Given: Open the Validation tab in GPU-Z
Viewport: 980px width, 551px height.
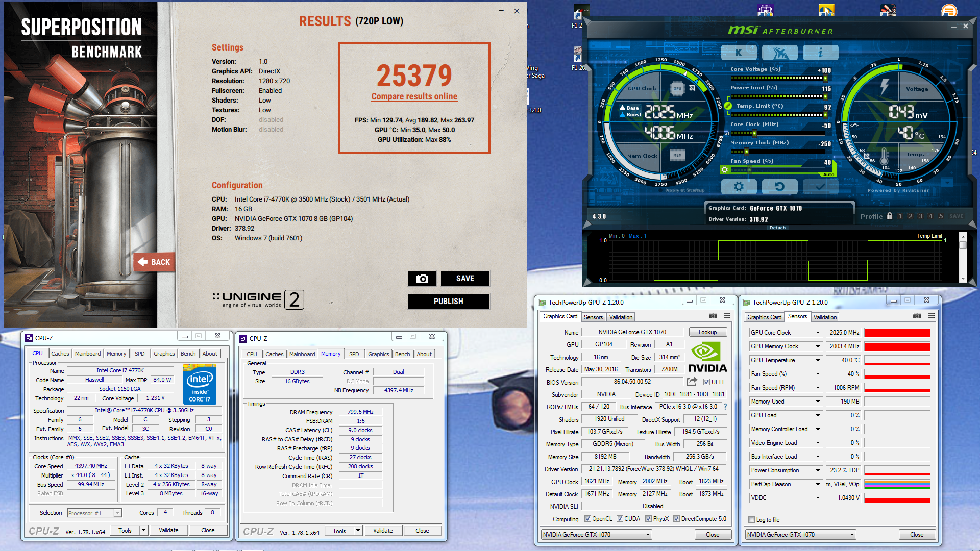Looking at the screenshot, I should point(621,317).
